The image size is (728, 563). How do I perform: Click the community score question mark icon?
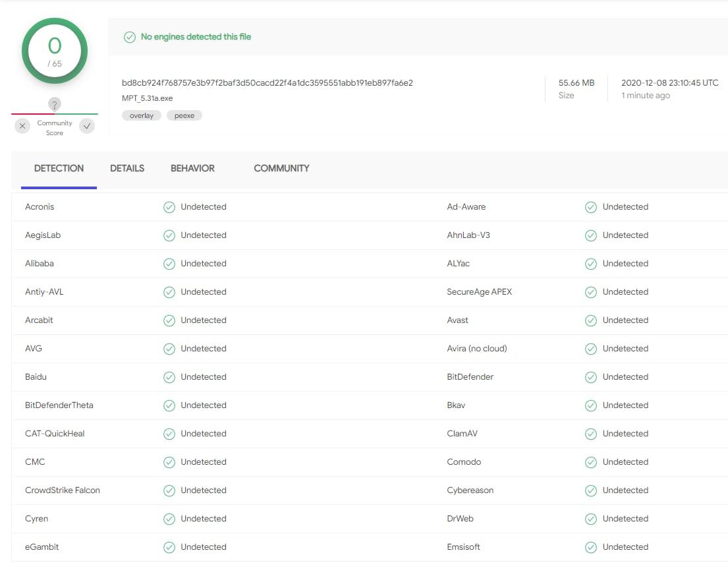coord(54,105)
